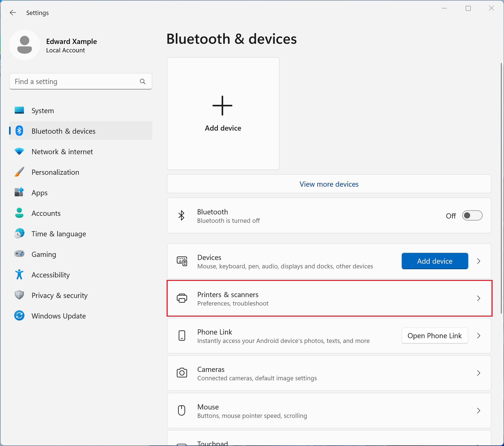Open Windows Update category
This screenshot has width=504, height=446.
click(81, 316)
